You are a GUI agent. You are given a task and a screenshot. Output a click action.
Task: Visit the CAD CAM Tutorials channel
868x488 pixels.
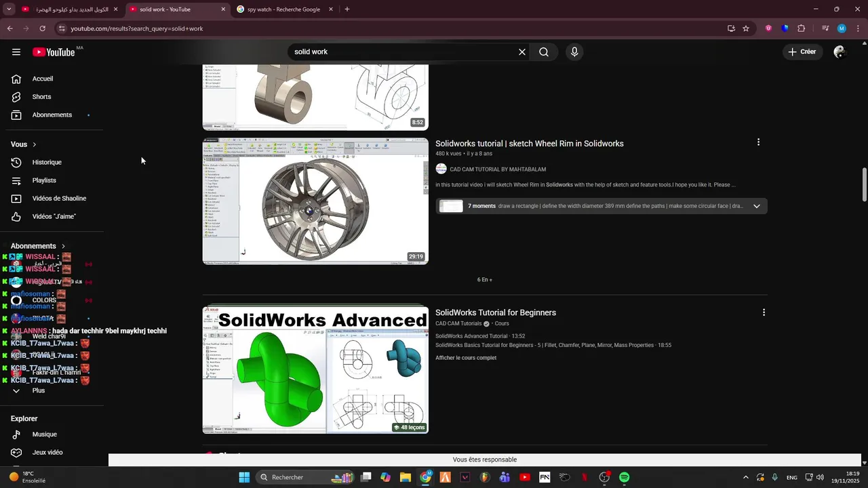pos(458,324)
